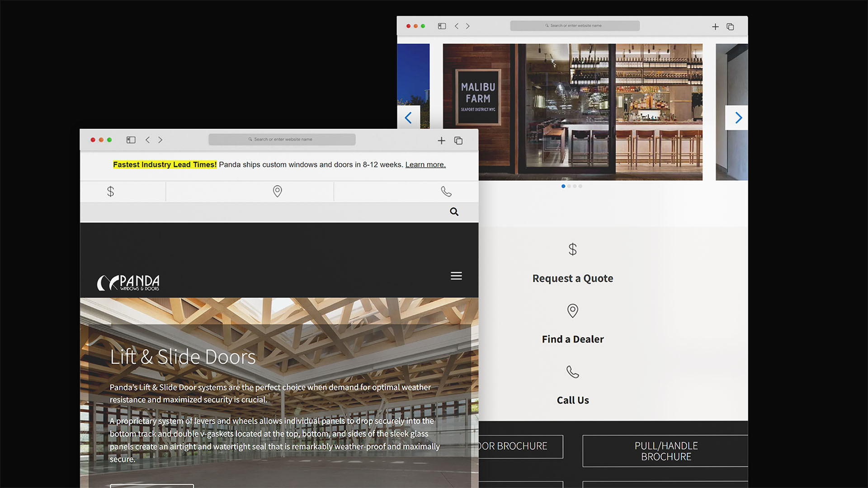Image resolution: width=868 pixels, height=488 pixels.
Task: Open the Pull/Handle Brochure button
Action: click(x=665, y=451)
